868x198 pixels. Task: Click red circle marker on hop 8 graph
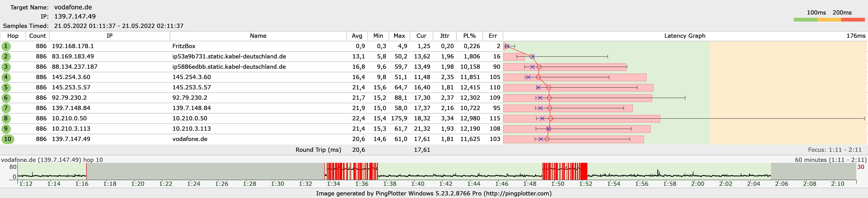(550, 118)
